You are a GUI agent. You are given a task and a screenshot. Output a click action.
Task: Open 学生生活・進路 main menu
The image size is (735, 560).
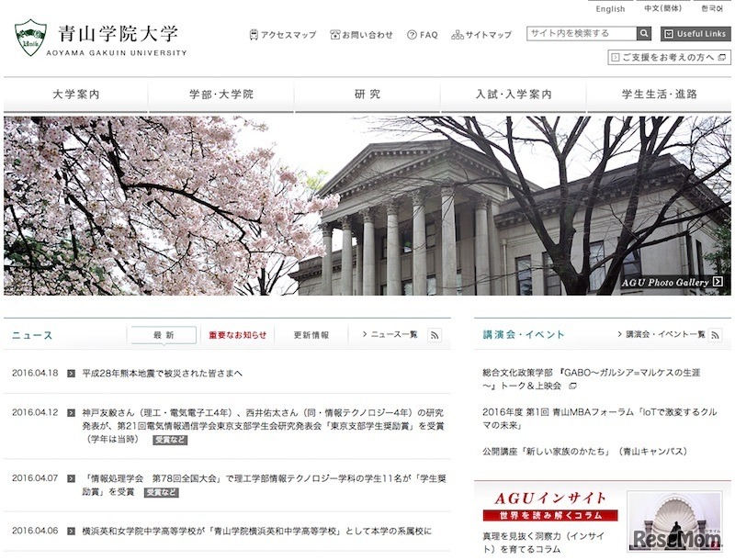click(x=659, y=95)
